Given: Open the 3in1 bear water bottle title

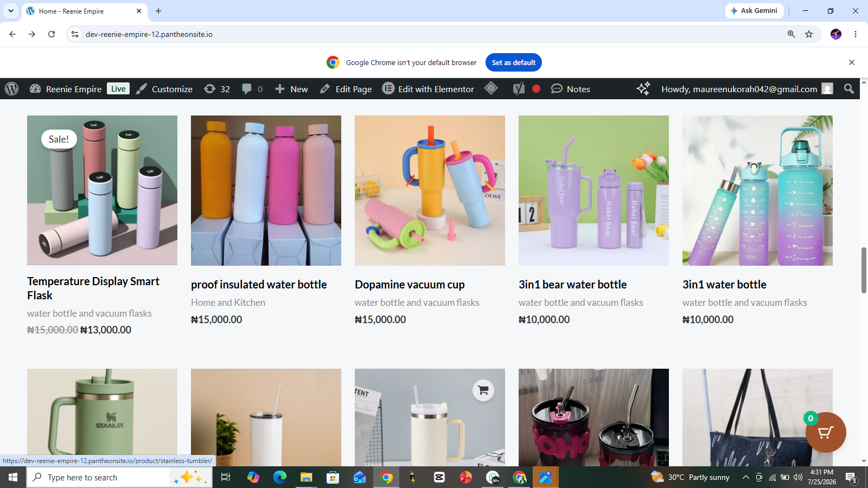Looking at the screenshot, I should pos(572,285).
